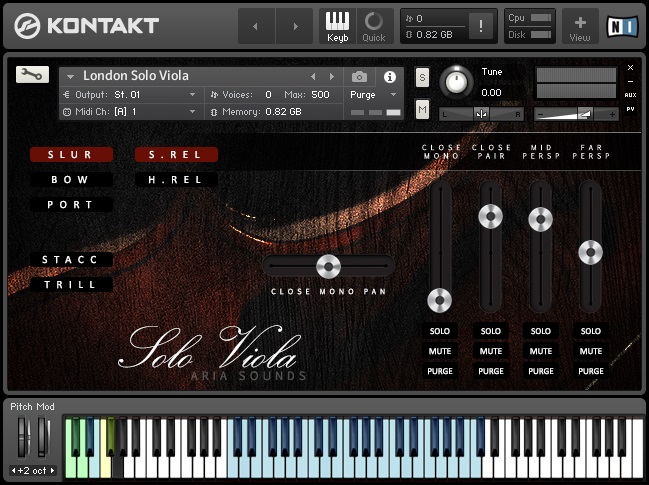Purge the Close Pair samples

click(490, 371)
